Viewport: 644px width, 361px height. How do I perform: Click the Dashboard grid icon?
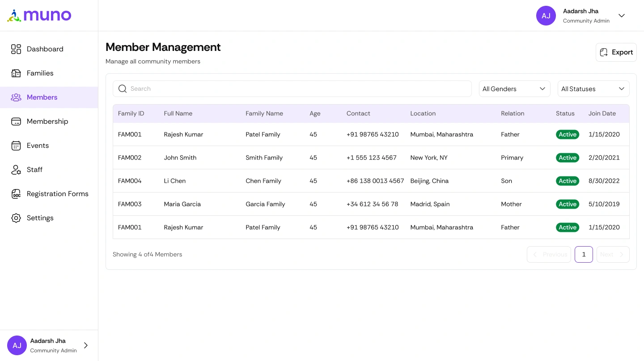pos(16,49)
